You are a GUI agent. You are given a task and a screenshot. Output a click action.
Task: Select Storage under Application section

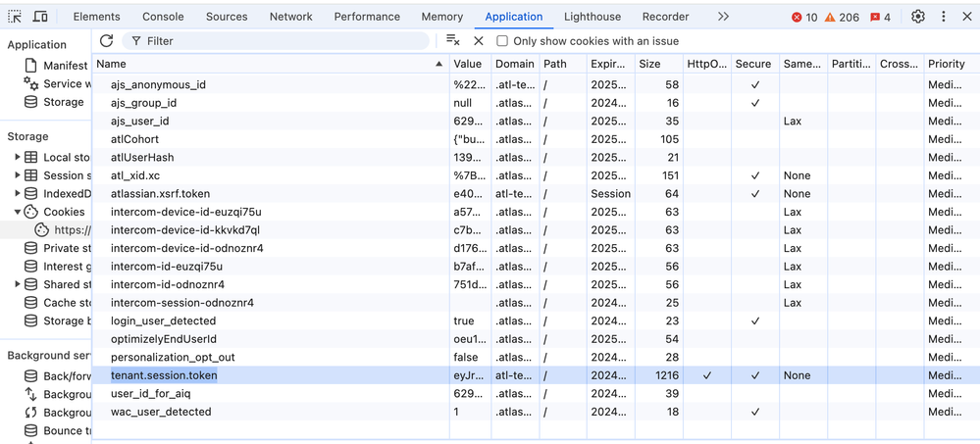(x=46, y=102)
